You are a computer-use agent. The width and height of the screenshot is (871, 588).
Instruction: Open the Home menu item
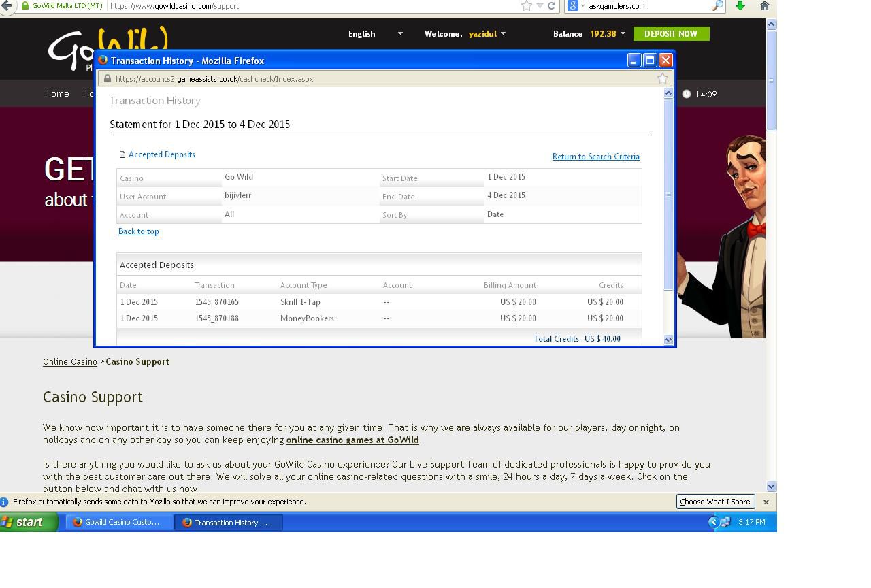click(57, 93)
